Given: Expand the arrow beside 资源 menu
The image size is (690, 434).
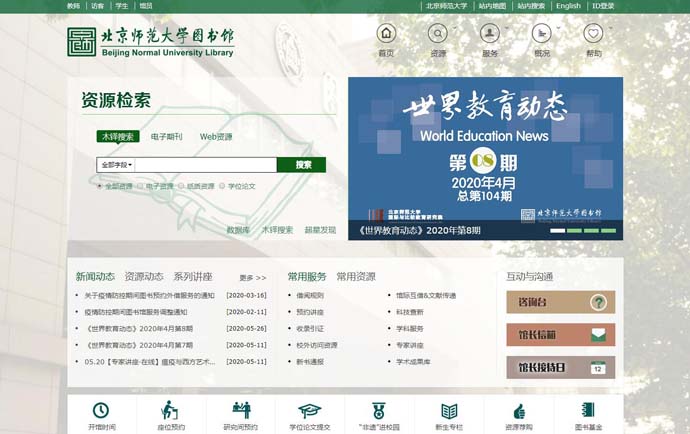Looking at the screenshot, I should point(455,28).
